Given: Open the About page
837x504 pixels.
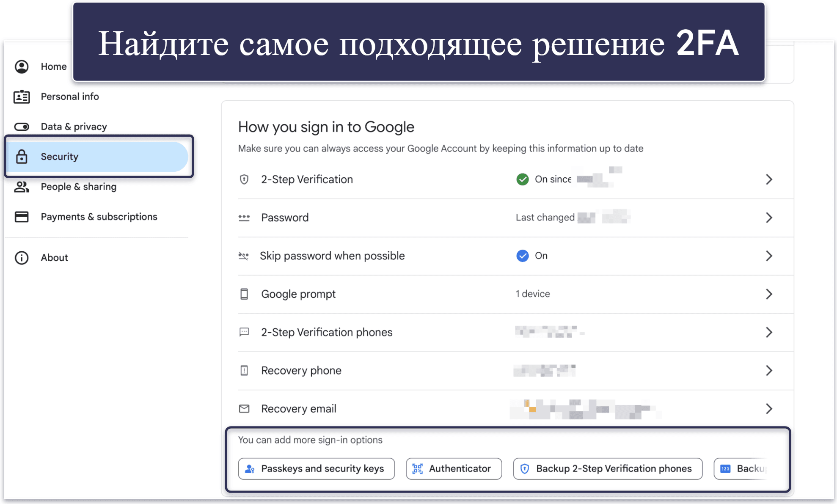Looking at the screenshot, I should click(54, 258).
